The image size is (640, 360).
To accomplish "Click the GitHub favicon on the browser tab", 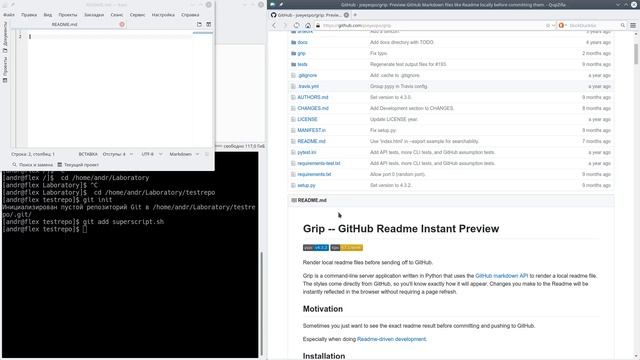I will (x=273, y=15).
